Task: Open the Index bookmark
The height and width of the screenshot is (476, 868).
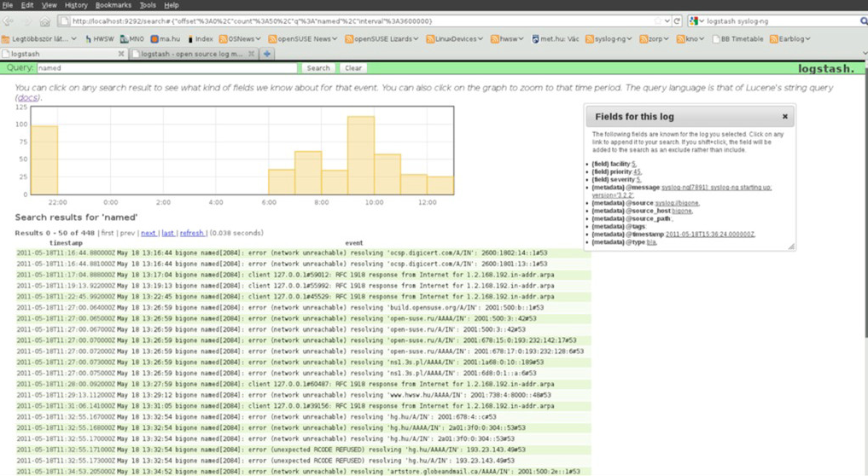Action: point(201,38)
